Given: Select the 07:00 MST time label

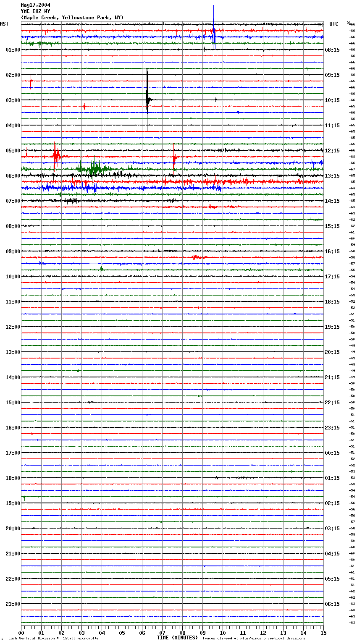Looking at the screenshot, I should coord(13,201).
